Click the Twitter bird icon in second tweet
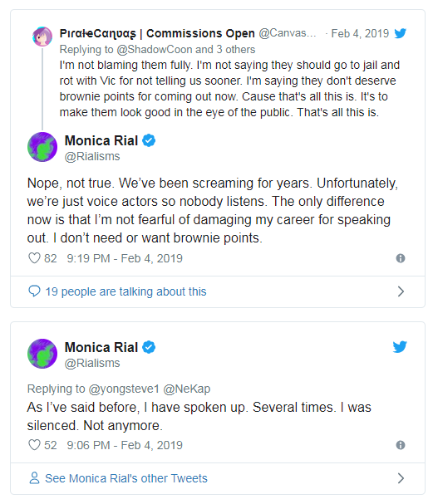Screen dimensions: 433x504 [400, 347]
